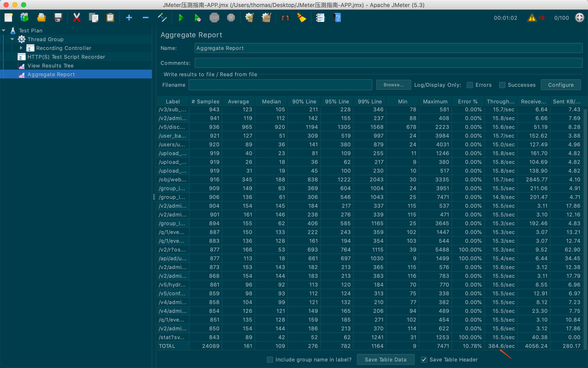The image size is (588, 368).
Task: Click the # Samples column header
Action: pos(206,101)
